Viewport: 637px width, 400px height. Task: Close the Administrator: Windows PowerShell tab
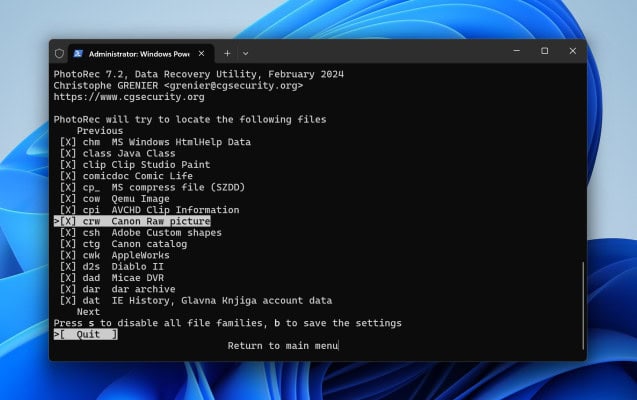point(202,54)
